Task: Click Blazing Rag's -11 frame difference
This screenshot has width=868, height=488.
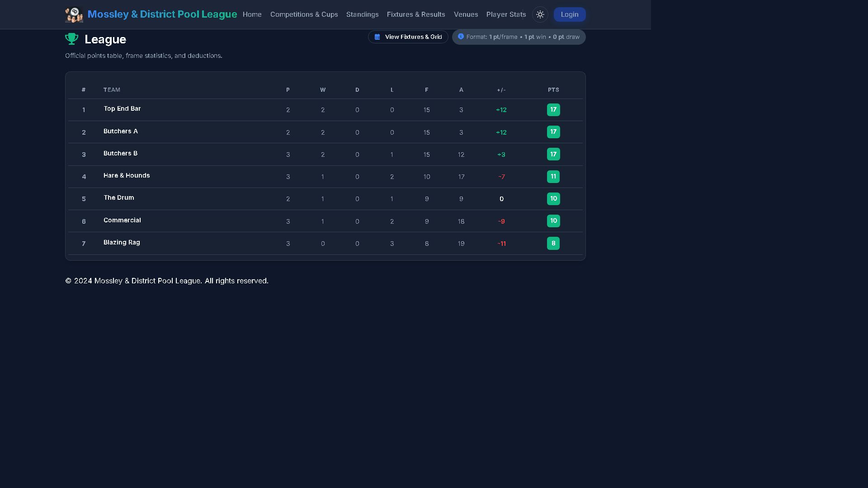Action: [501, 244]
